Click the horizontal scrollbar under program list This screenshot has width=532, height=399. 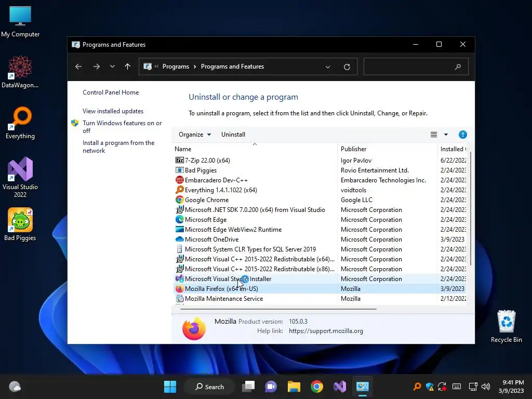coord(278,309)
